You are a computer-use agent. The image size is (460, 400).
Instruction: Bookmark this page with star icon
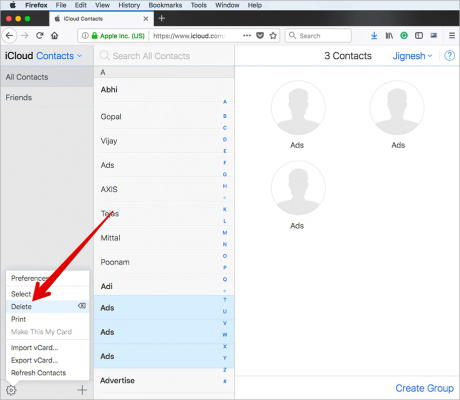273,35
